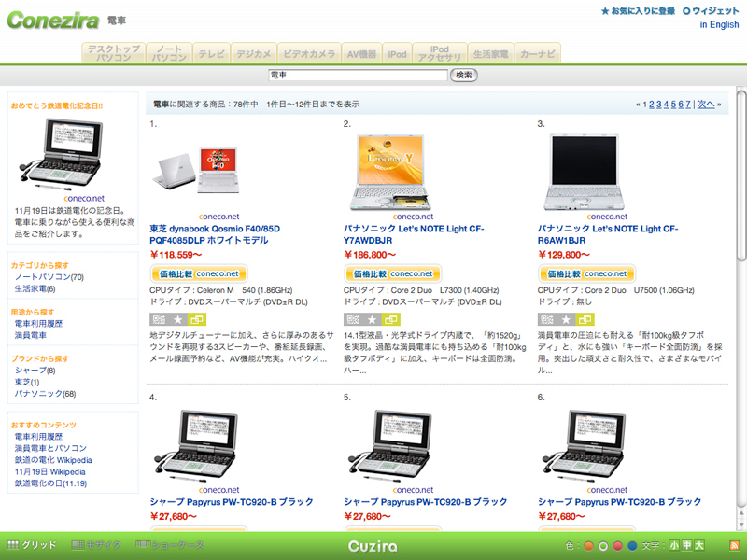Screen dimensions: 747x560
Task: Click the Cuzira logo in the bottom bar
Action: point(373,546)
